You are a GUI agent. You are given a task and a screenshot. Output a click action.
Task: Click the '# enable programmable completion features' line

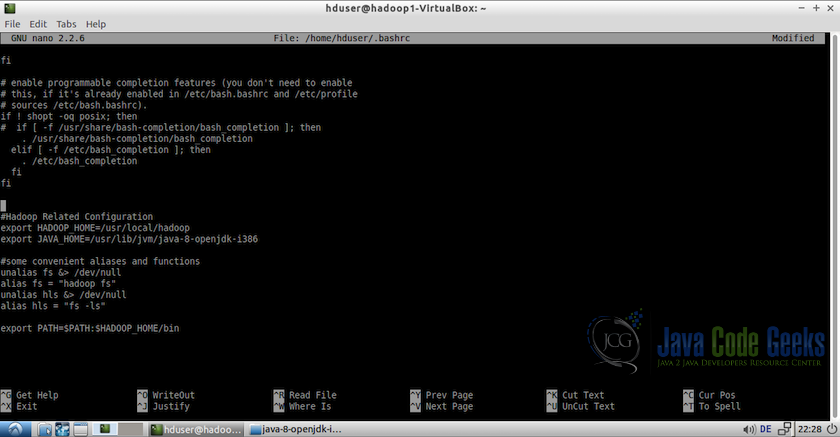(x=177, y=82)
